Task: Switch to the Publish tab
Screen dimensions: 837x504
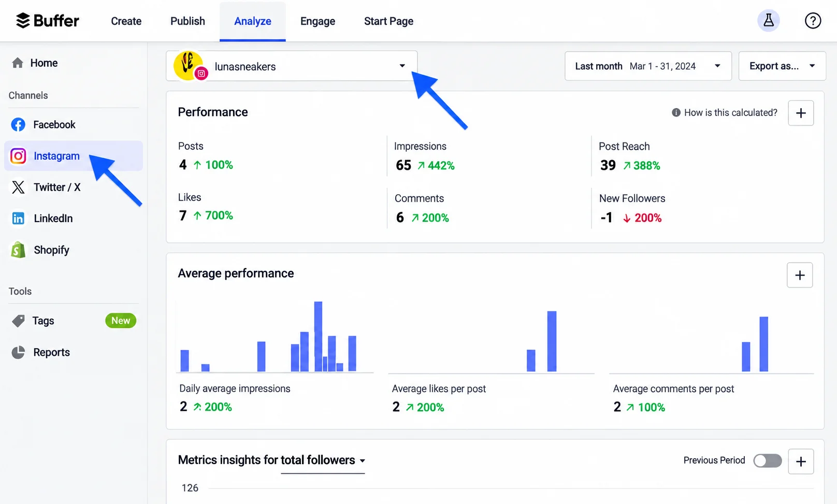Action: pos(187,21)
